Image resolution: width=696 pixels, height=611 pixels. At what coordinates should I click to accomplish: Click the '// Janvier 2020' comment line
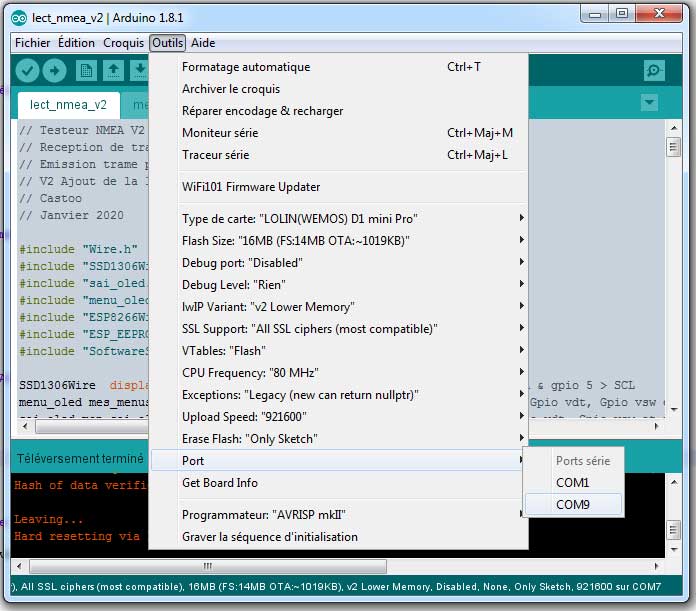pos(71,216)
